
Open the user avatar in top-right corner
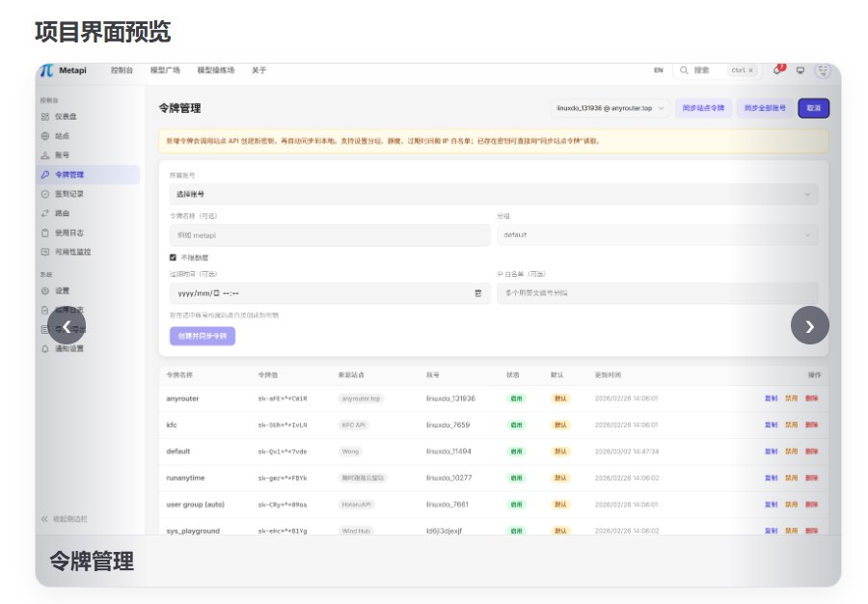click(x=824, y=70)
